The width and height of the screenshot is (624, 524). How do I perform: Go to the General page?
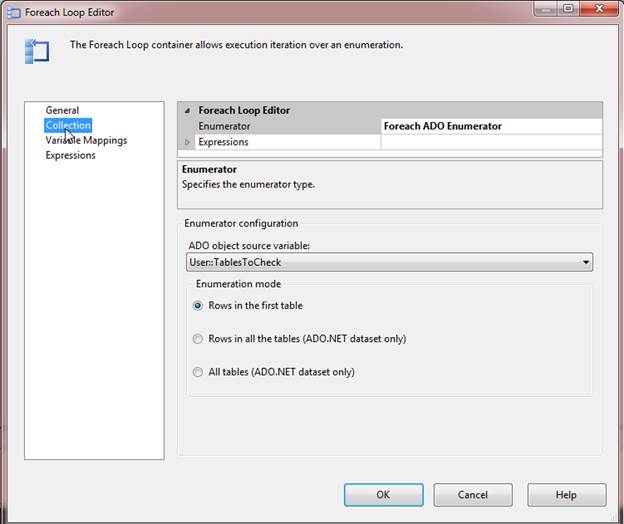click(62, 110)
